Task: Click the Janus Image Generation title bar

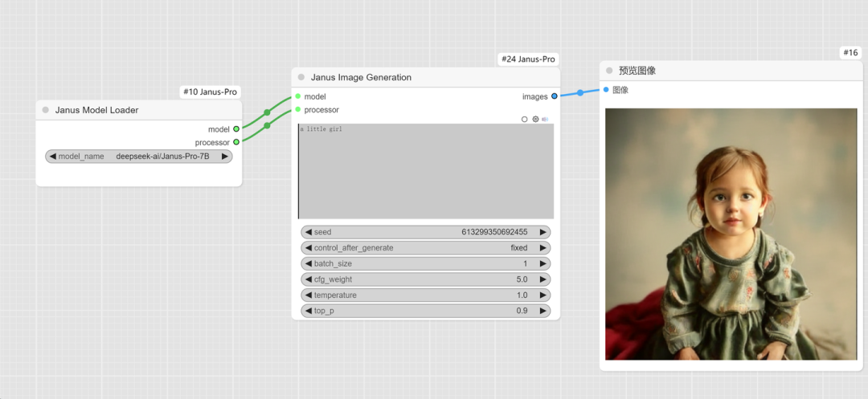Action: coord(426,77)
